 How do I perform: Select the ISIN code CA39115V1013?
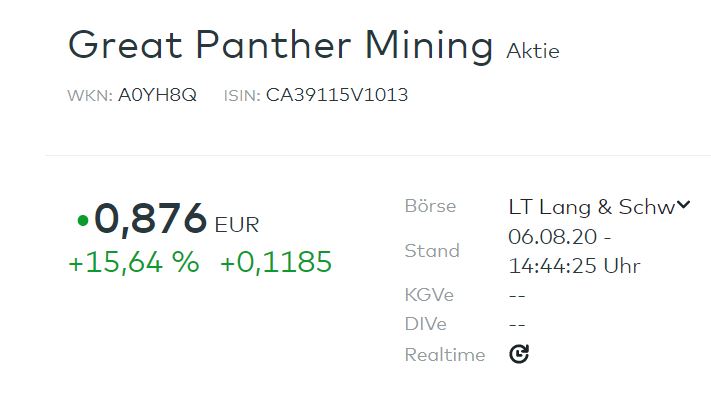(x=337, y=96)
